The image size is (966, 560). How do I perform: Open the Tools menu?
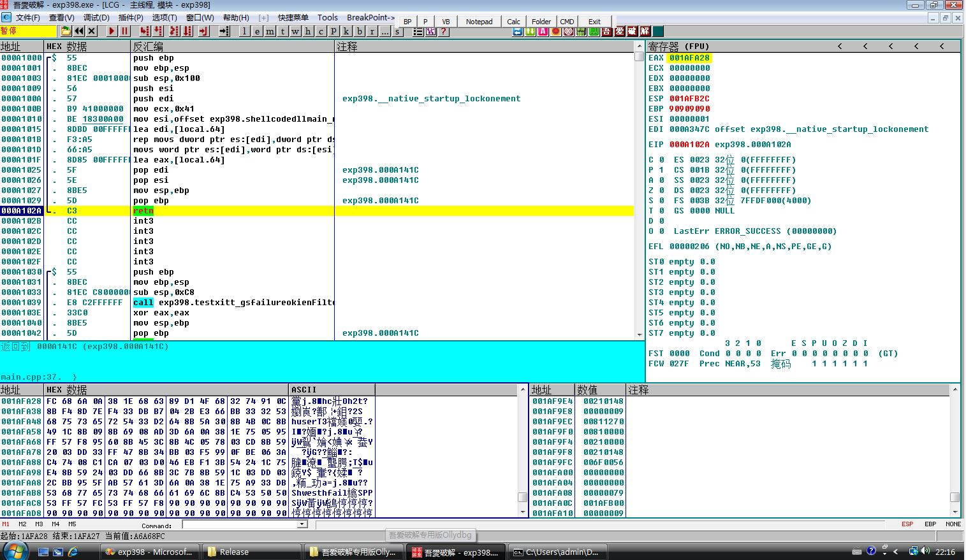tap(327, 17)
